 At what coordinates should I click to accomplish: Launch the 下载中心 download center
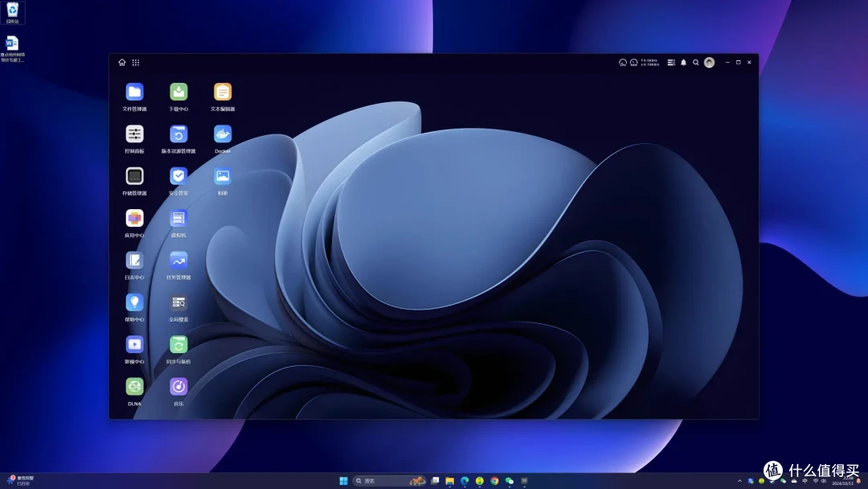[x=178, y=92]
